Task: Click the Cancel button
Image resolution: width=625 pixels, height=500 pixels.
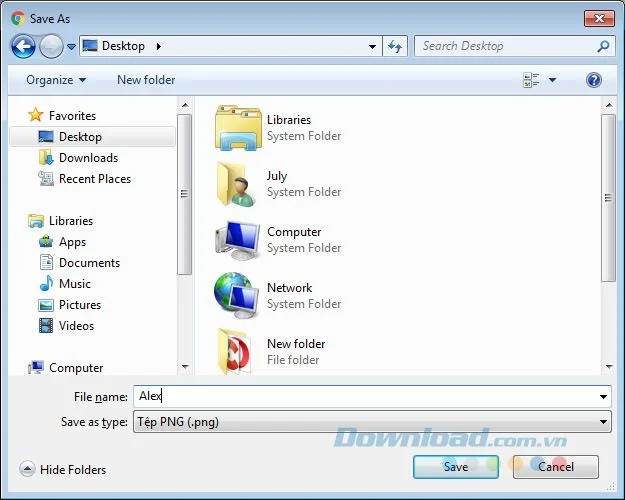Action: tap(556, 467)
